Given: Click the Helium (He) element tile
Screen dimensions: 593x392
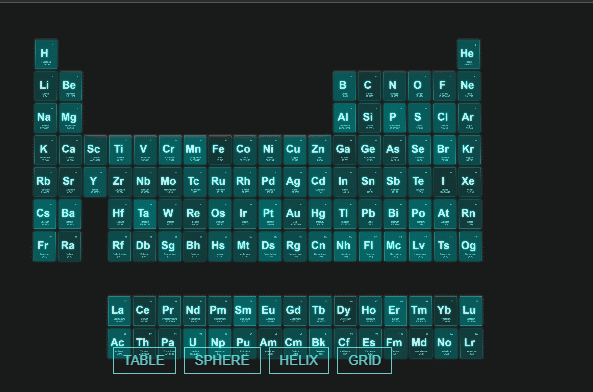Looking at the screenshot, I should (x=468, y=54).
